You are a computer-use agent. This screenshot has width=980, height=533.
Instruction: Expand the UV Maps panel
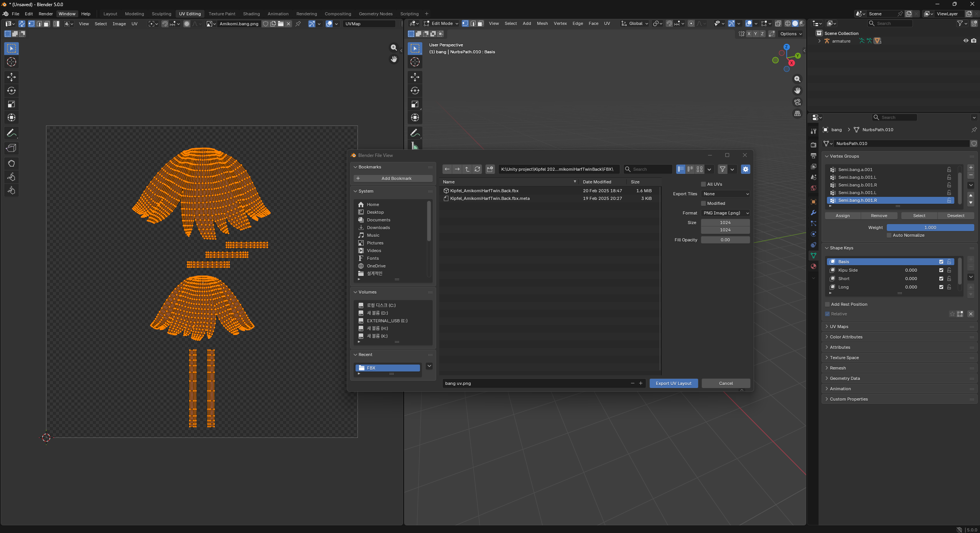[x=839, y=327]
